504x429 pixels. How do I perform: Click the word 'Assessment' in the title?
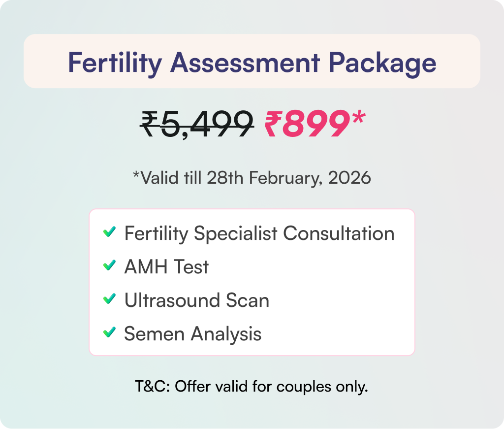point(245,62)
